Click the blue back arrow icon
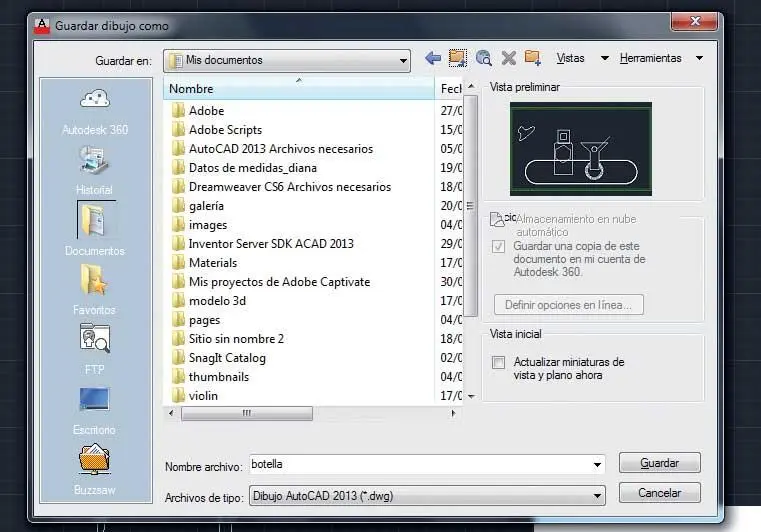761x532 pixels. [433, 58]
